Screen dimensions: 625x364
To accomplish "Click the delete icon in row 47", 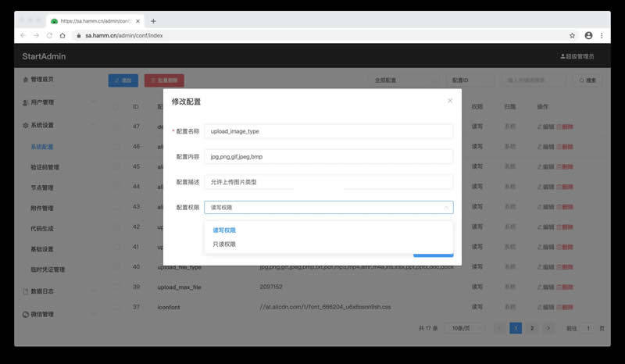I will [559, 127].
